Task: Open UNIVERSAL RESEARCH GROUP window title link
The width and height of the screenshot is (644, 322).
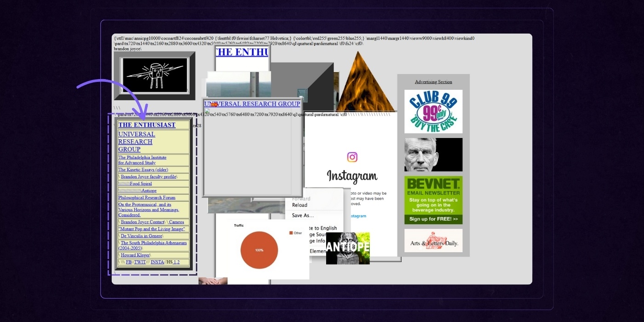Action: click(252, 104)
